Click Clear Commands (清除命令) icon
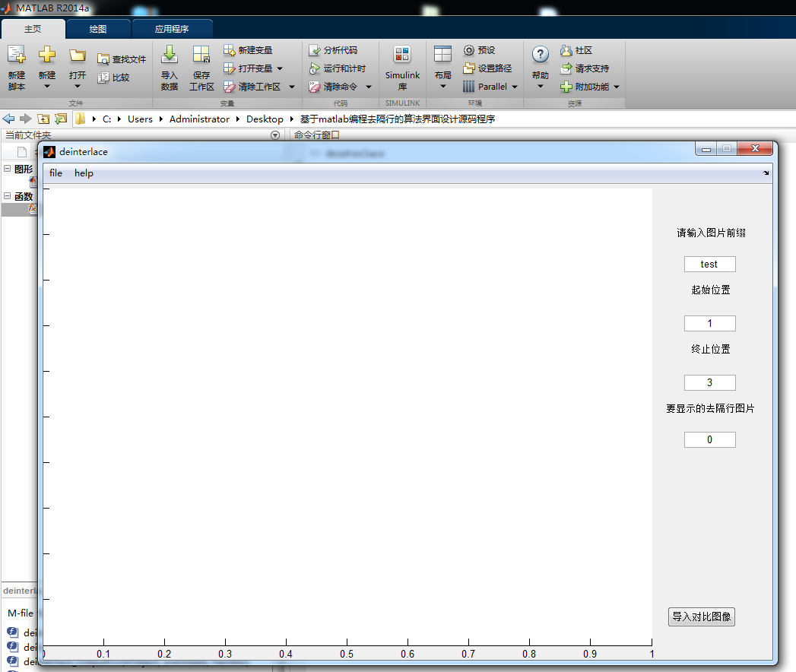Viewport: 796px width, 672px height. pos(314,87)
